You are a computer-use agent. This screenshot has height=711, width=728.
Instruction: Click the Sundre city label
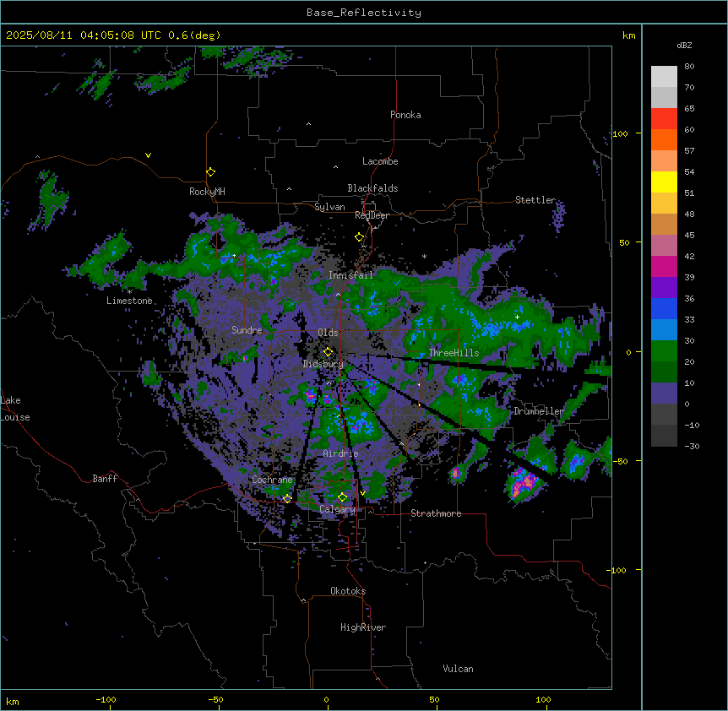(247, 330)
